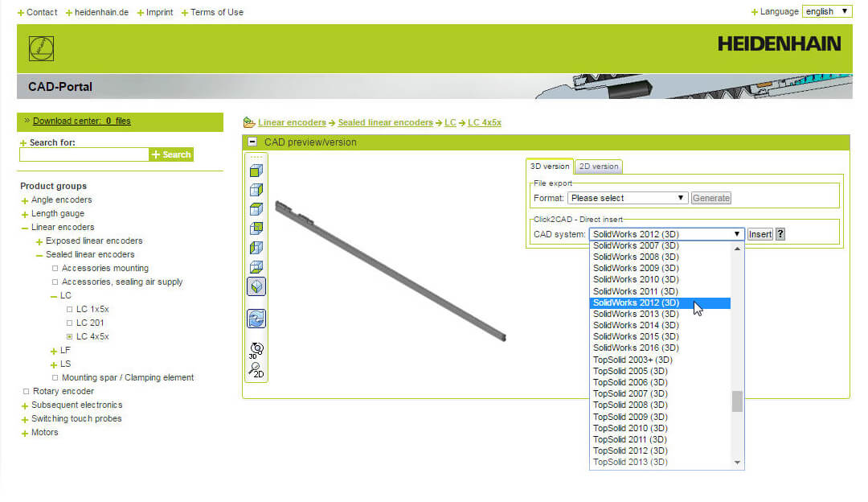This screenshot has height=502, width=868.
Task: Open the Download center link
Action: pos(81,121)
